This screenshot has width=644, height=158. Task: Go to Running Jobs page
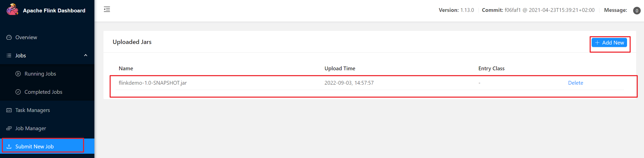(40, 74)
